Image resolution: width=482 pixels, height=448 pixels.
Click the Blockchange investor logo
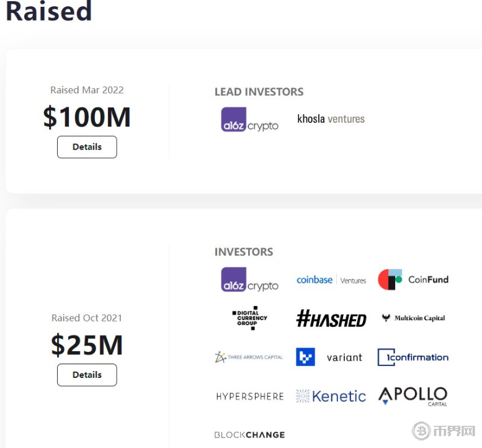click(x=249, y=435)
